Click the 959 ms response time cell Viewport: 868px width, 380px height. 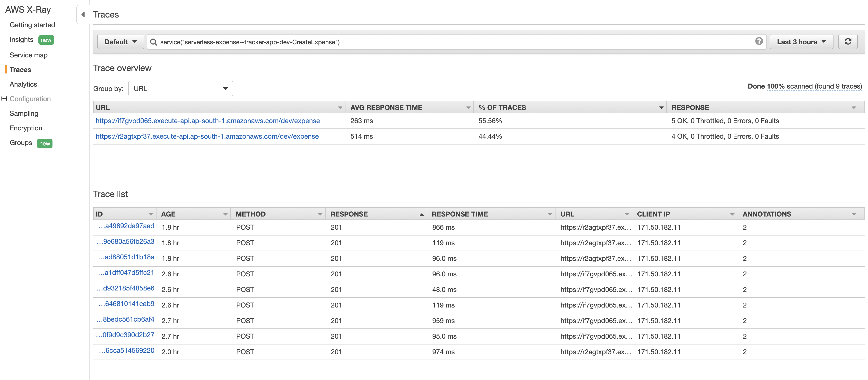443,321
